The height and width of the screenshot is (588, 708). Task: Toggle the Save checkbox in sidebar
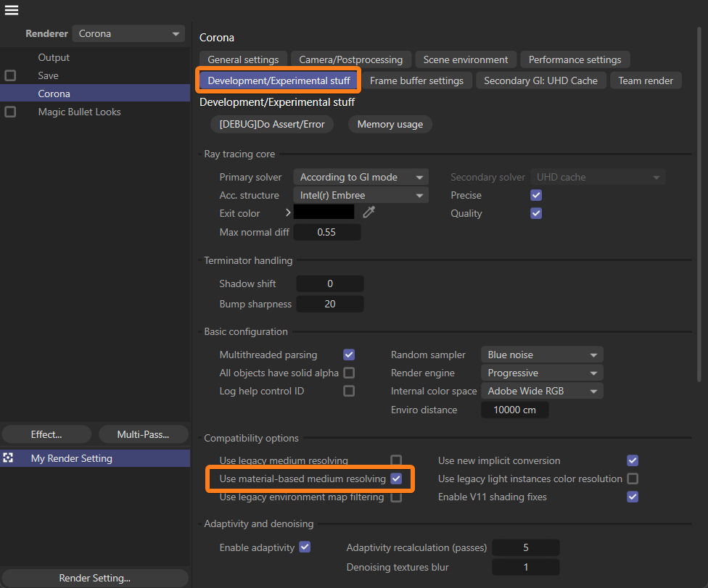(x=10, y=75)
